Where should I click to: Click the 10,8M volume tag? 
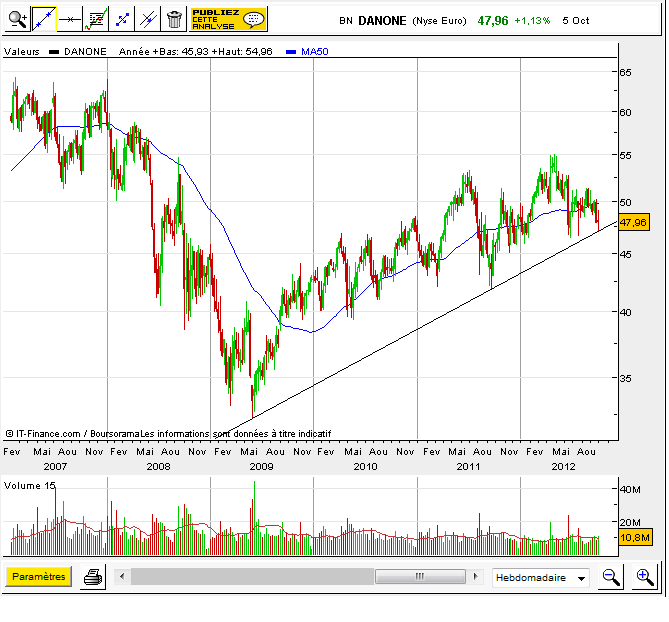click(x=635, y=538)
